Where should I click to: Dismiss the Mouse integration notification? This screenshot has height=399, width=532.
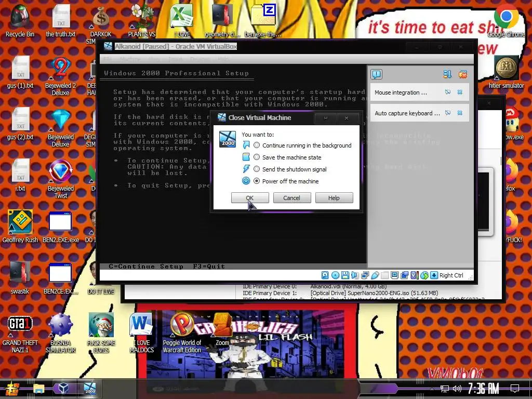[x=460, y=92]
